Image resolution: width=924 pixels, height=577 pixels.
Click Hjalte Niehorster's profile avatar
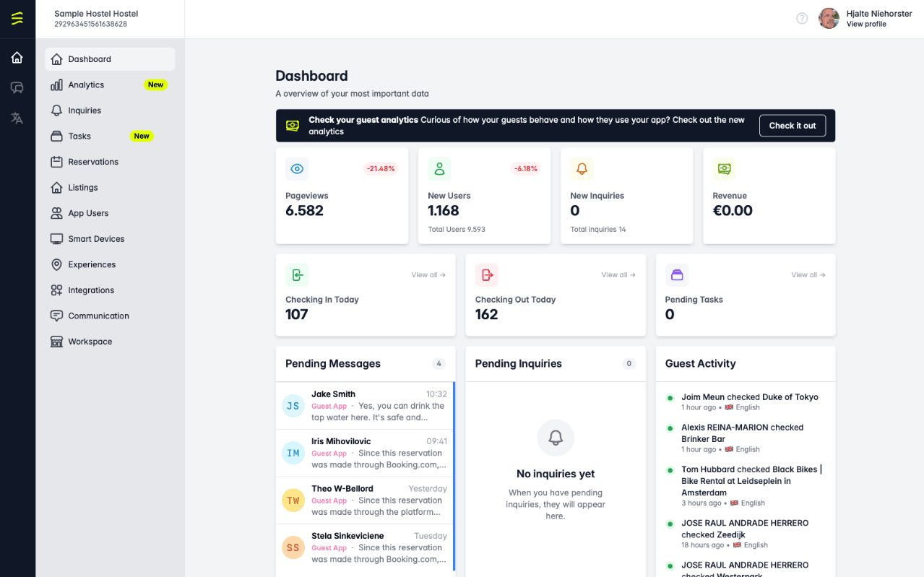[x=829, y=18]
